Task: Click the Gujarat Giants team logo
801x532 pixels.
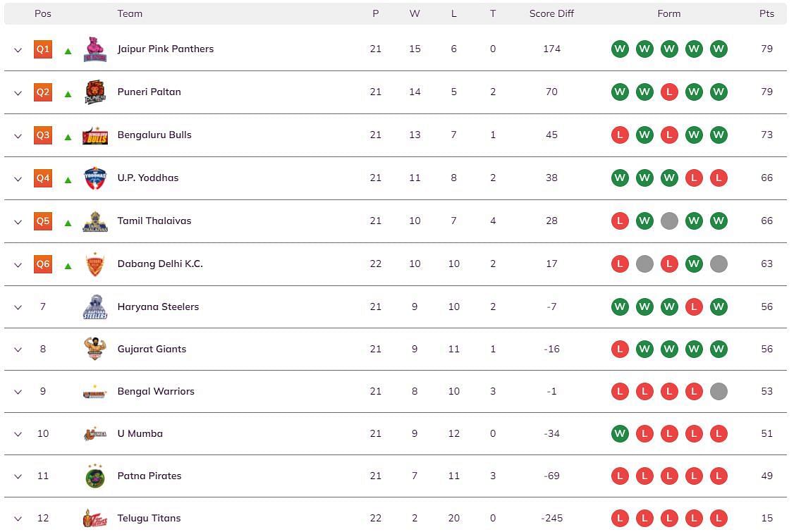Action: pos(95,349)
